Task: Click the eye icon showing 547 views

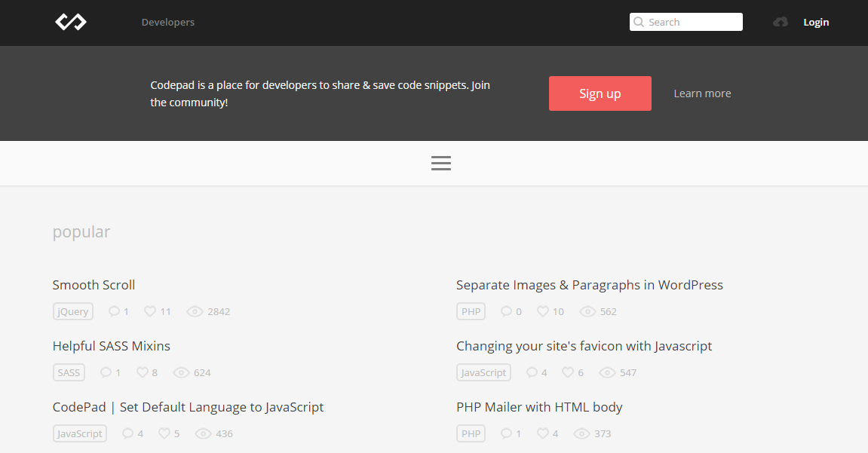Action: pos(607,372)
